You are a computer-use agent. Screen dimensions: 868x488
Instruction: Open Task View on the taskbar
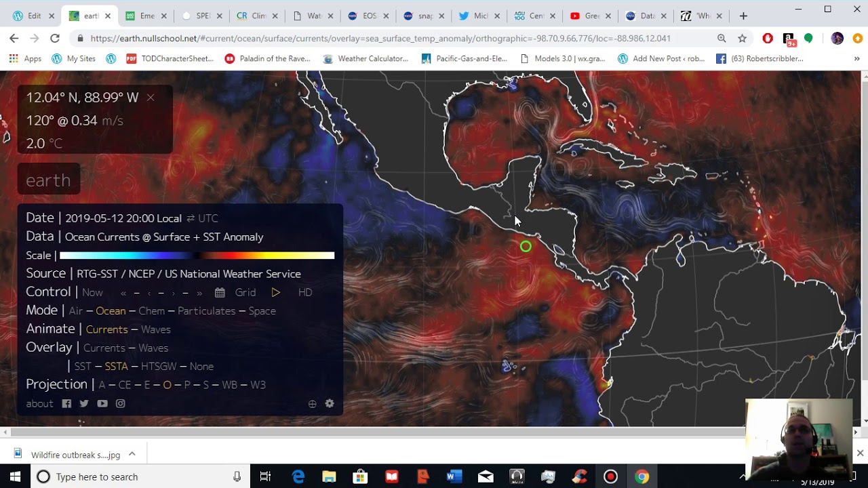265,476
